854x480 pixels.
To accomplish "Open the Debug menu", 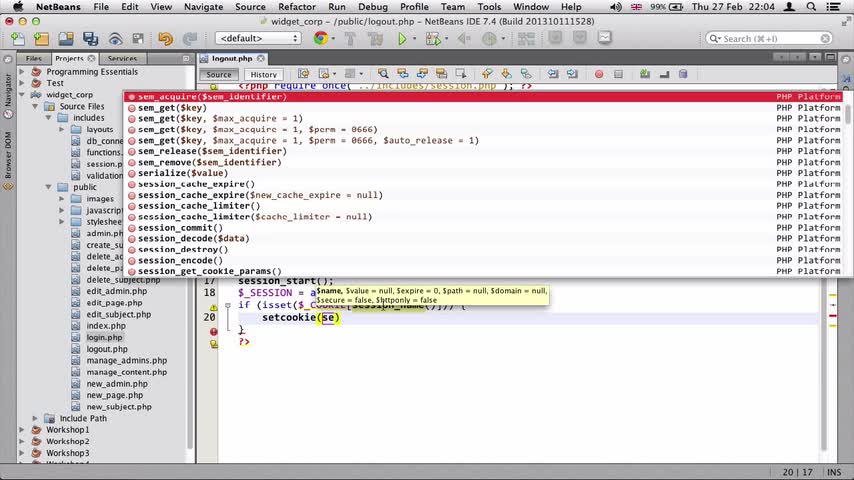I will (x=373, y=7).
